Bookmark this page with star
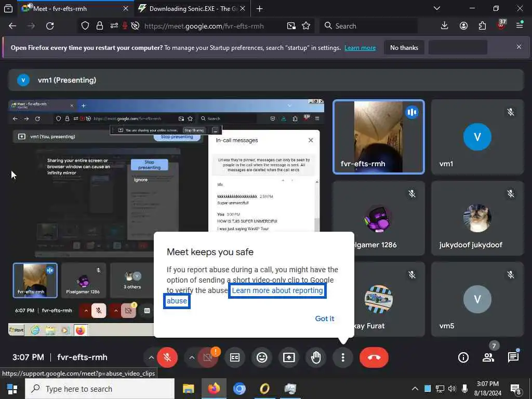The width and height of the screenshot is (532, 399). 306,26
